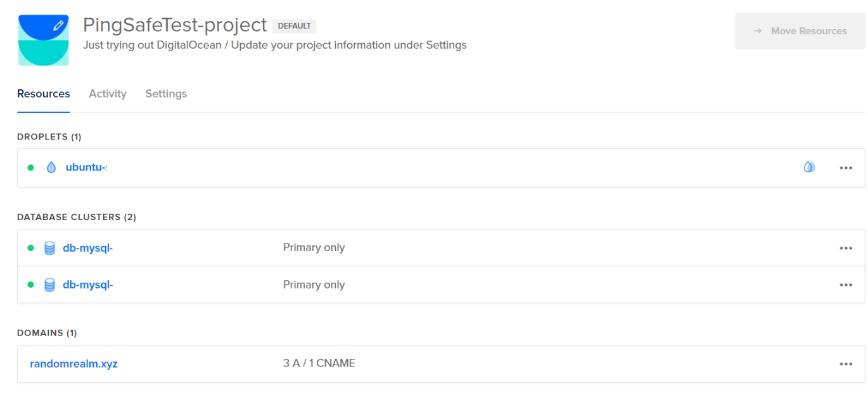The image size is (868, 409).
Task: Click the project logo edit pencil icon
Action: coord(58,26)
